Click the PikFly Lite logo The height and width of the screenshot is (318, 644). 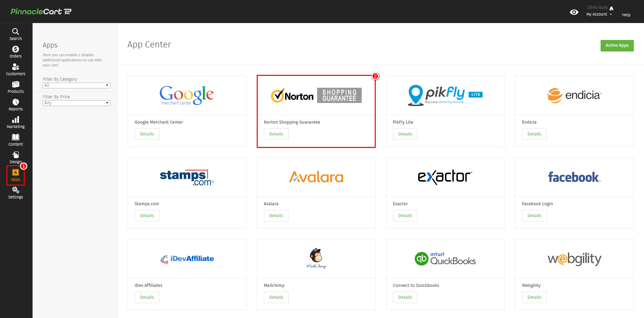click(445, 95)
